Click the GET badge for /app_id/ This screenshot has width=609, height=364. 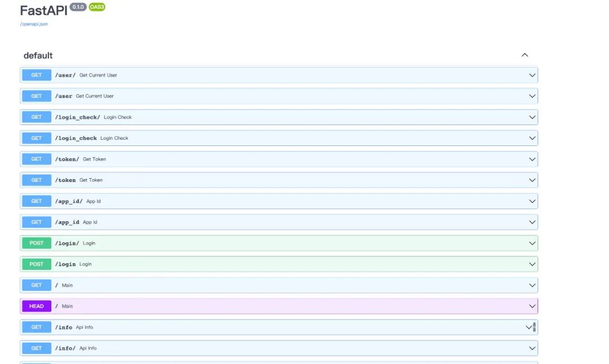pos(37,201)
